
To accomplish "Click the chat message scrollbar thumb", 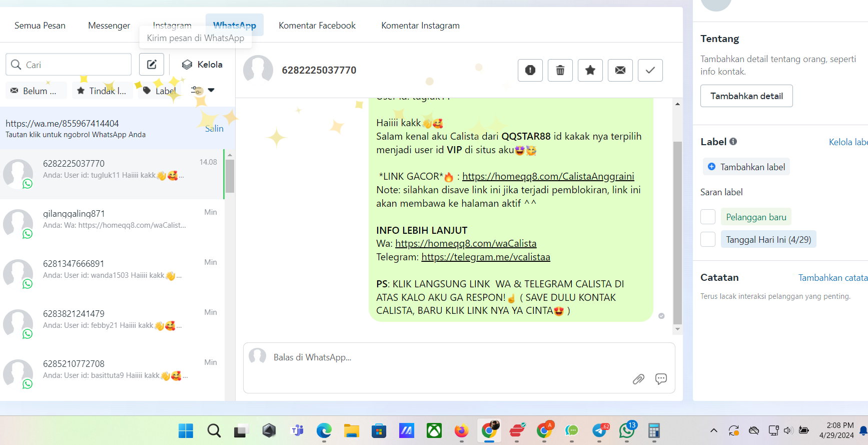I will (x=677, y=233).
